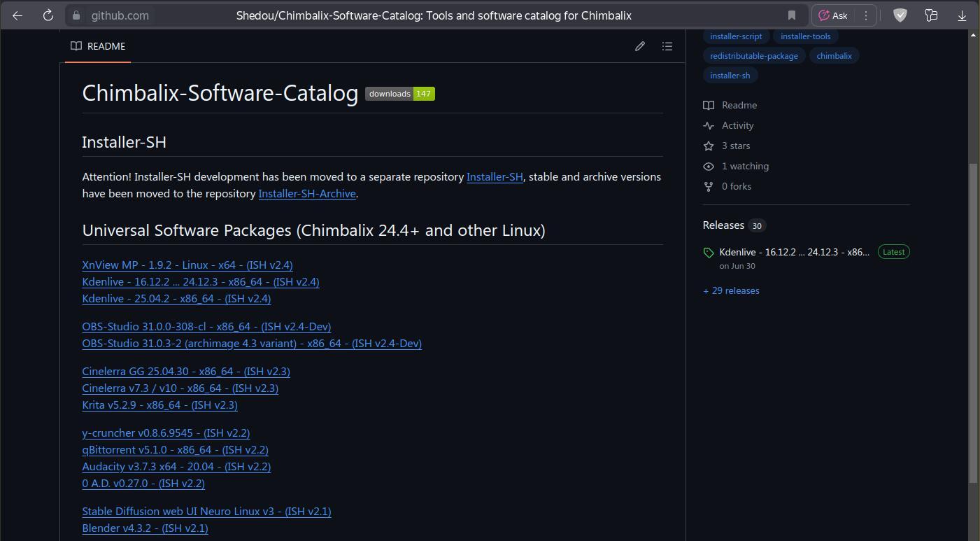This screenshot has height=541, width=980.
Task: Click the browser back arrow
Action: coord(17,15)
